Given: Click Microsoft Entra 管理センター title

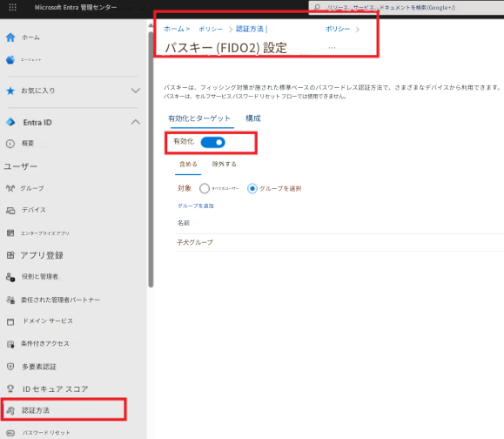Looking at the screenshot, I should point(76,7).
